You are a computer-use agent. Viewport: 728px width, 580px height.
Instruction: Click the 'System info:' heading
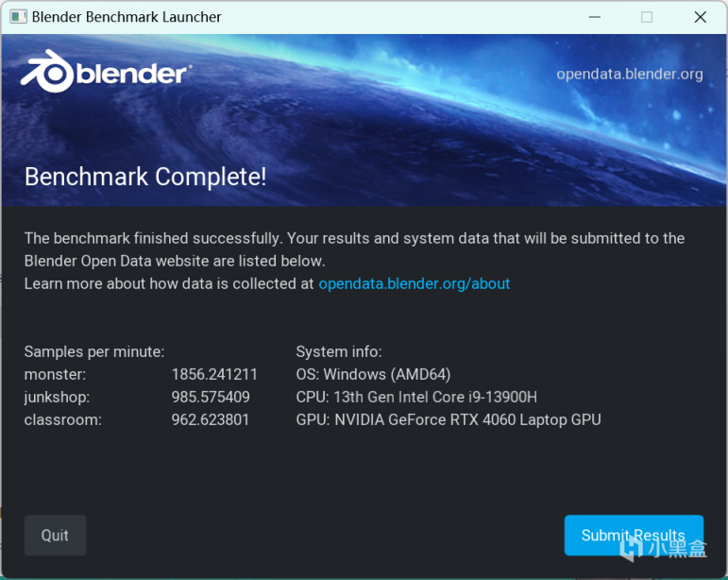[339, 351]
